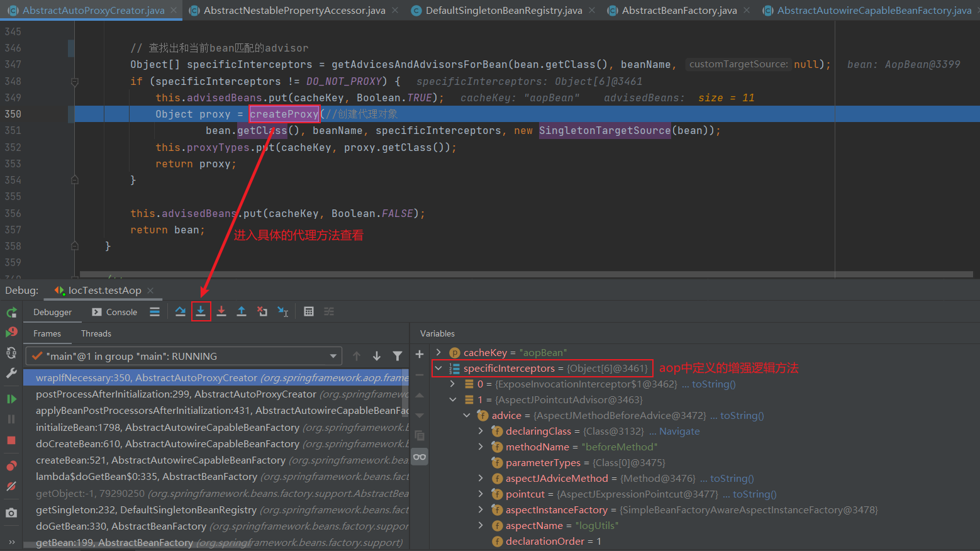Add a new watch with plus icon
Image resolution: width=980 pixels, height=551 pixels.
[420, 355]
